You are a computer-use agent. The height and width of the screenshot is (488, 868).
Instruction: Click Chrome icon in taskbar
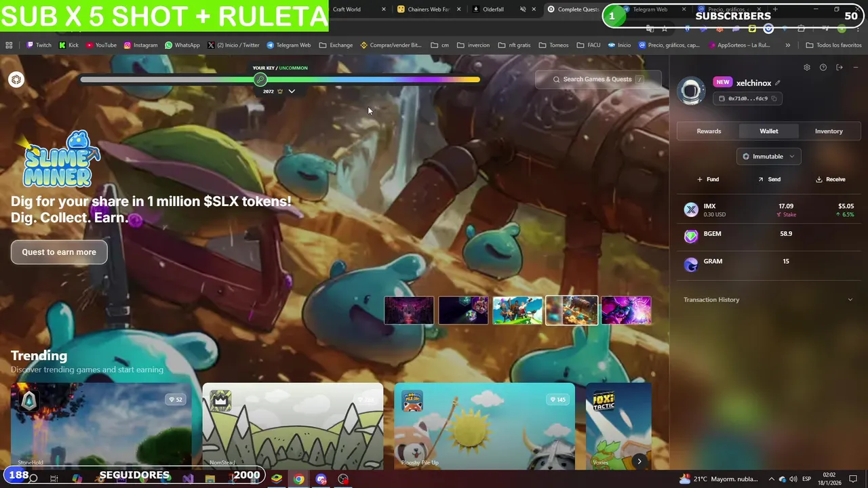(x=298, y=479)
